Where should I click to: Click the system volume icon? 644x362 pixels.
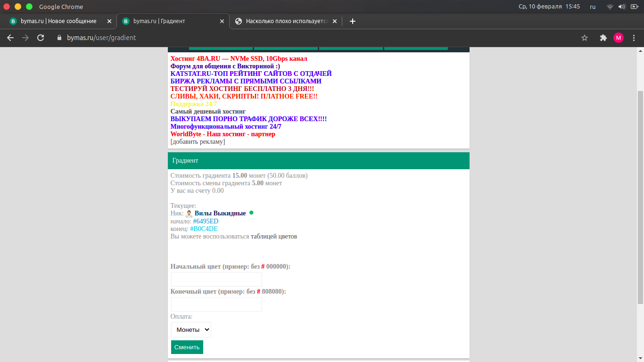pyautogui.click(x=622, y=7)
